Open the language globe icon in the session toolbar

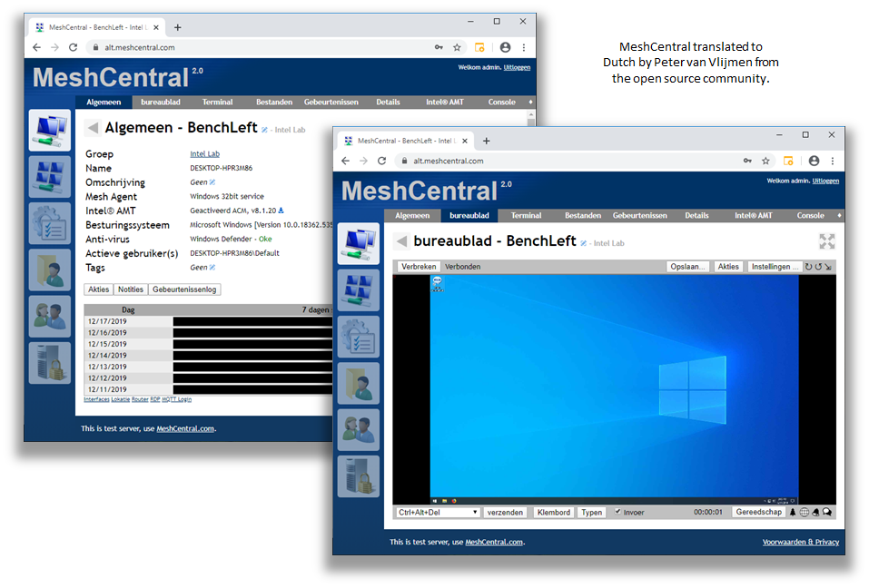(804, 512)
